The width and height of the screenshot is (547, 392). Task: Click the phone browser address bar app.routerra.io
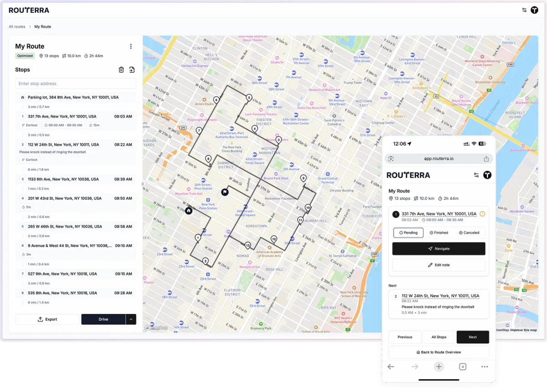click(x=439, y=159)
